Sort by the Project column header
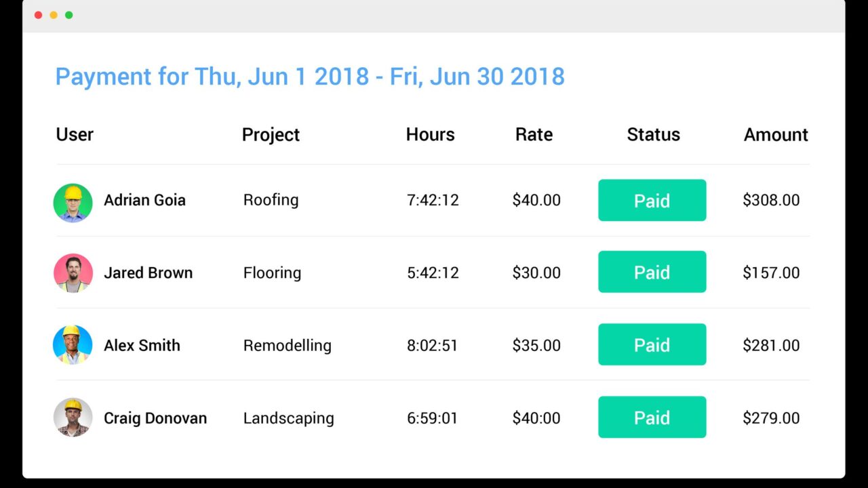The image size is (868, 488). tap(271, 134)
